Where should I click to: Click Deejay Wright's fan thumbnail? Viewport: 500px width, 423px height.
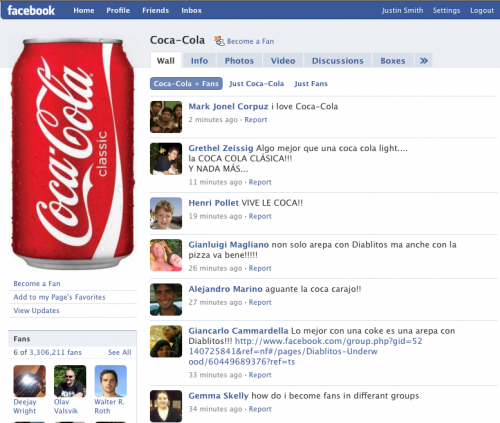tap(29, 381)
